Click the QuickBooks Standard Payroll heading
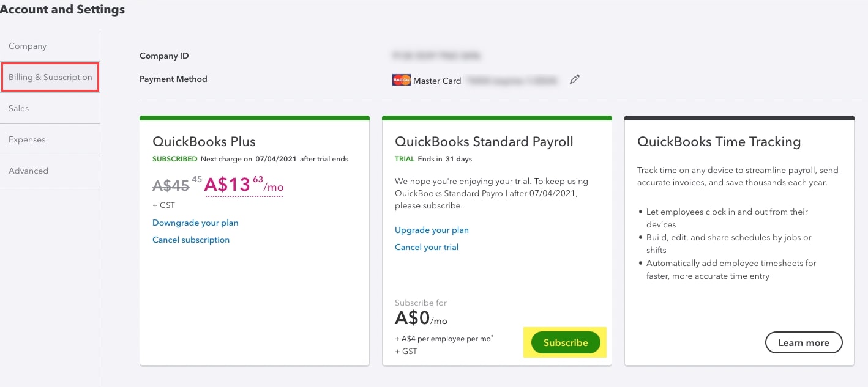This screenshot has height=387, width=868. [484, 141]
